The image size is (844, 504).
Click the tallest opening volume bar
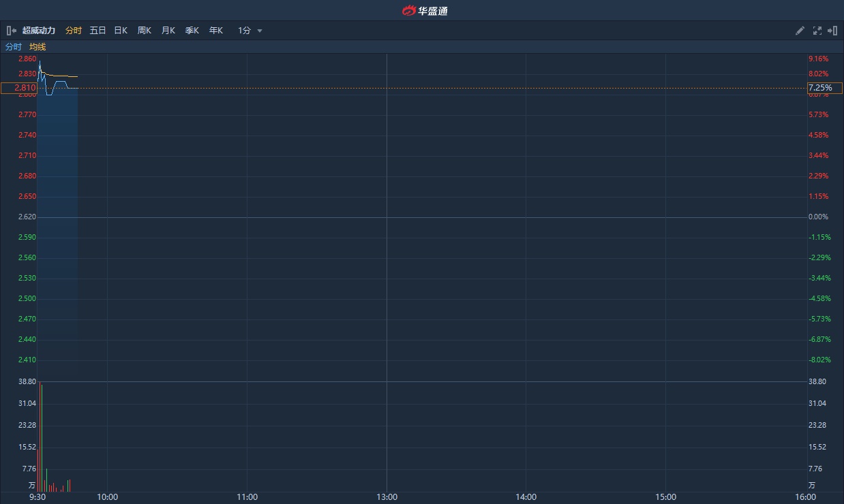click(40, 437)
